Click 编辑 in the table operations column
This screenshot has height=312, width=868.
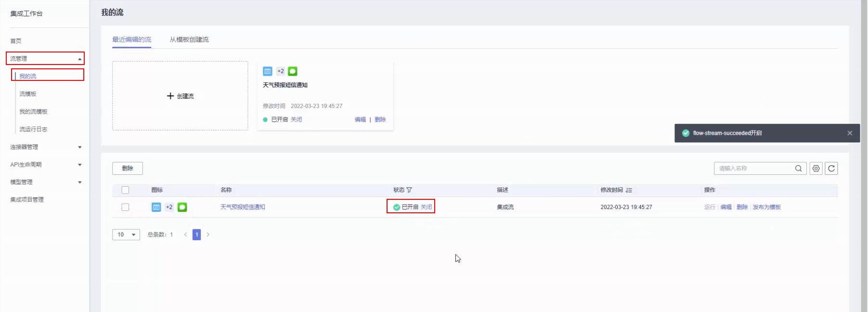click(x=726, y=207)
